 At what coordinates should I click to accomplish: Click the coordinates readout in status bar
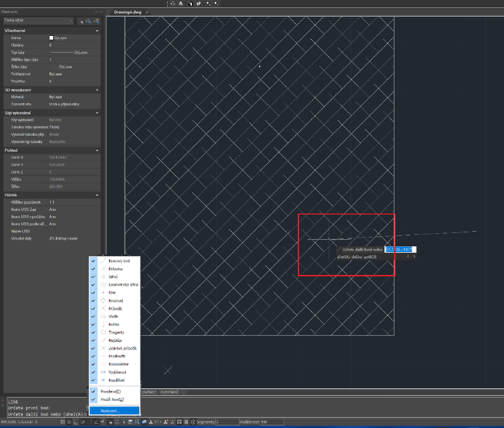click(19, 422)
